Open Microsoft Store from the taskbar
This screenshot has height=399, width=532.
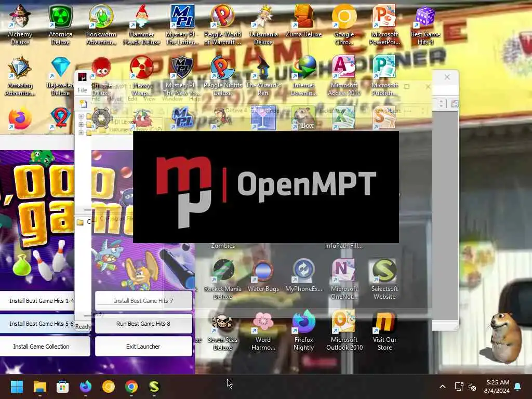(x=62, y=387)
